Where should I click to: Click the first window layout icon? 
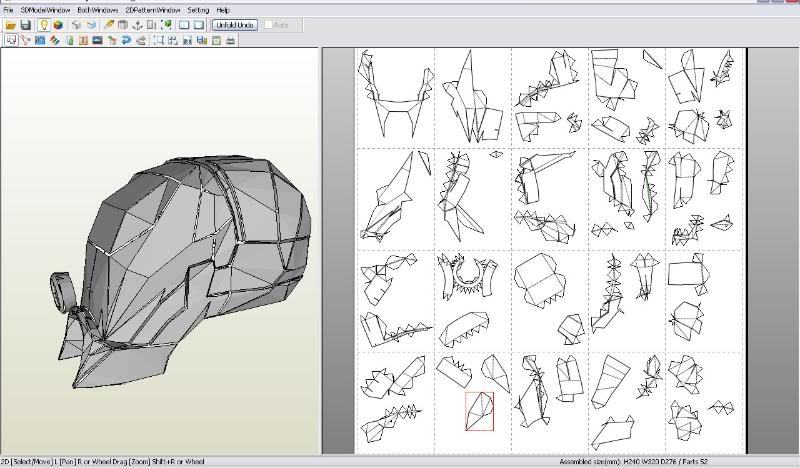[x=184, y=25]
